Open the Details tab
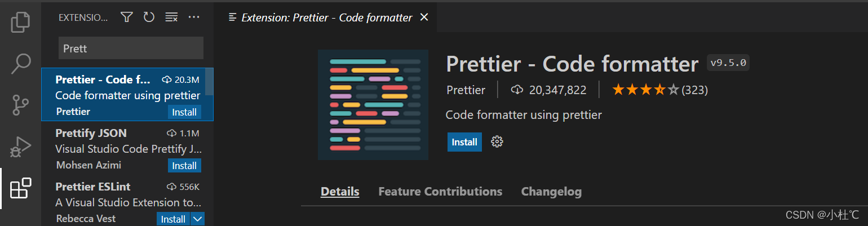The height and width of the screenshot is (226, 868). 340,192
